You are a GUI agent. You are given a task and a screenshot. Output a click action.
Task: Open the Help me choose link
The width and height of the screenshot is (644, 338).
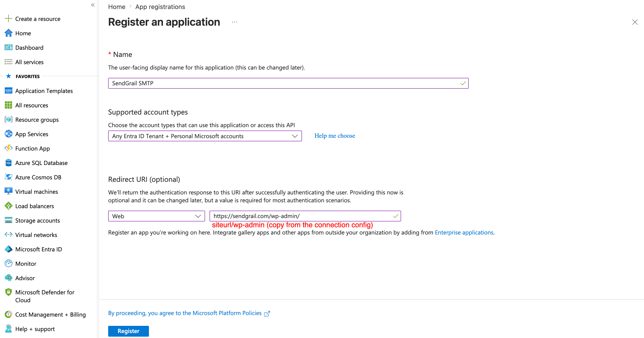point(334,136)
